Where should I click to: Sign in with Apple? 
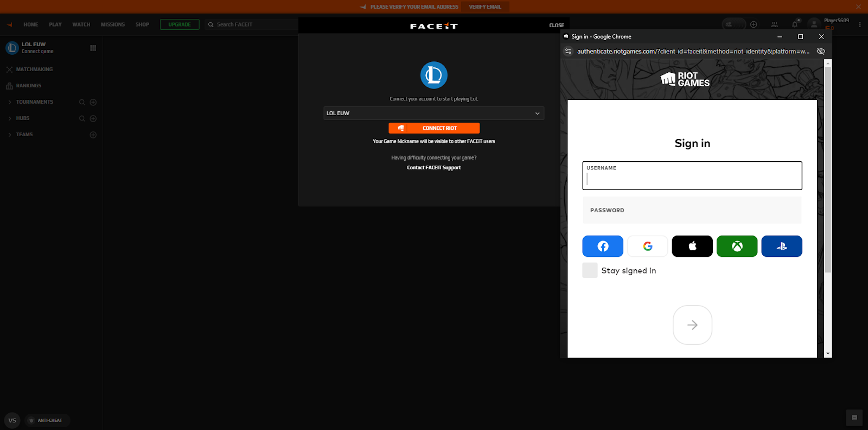click(692, 246)
